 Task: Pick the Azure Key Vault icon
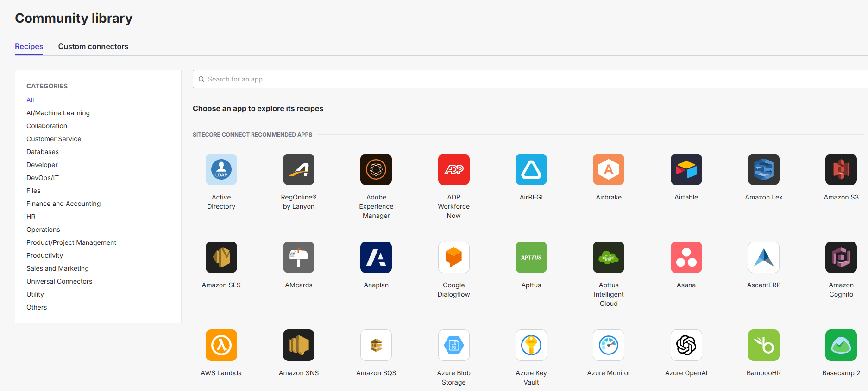point(531,345)
